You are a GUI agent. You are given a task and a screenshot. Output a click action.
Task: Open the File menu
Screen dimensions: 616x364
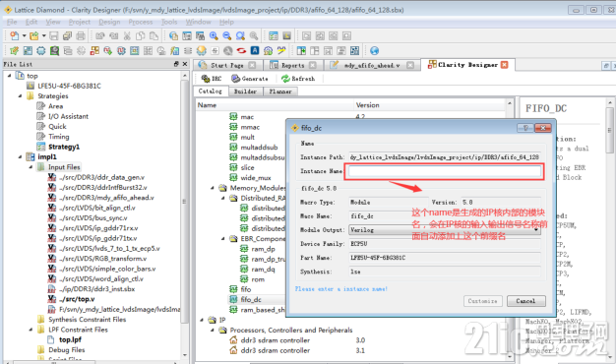pos(12,22)
